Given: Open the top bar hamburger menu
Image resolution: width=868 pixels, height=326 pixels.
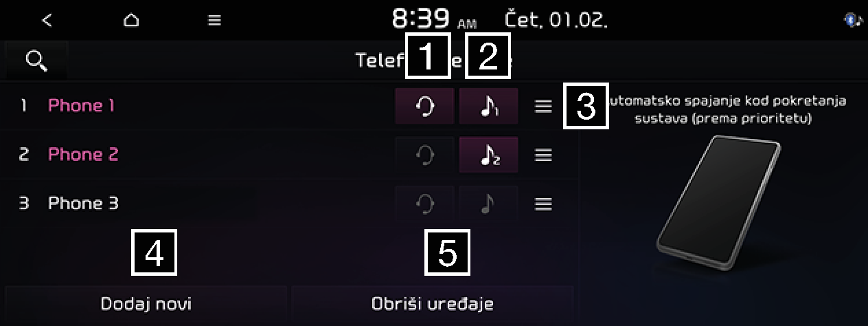Looking at the screenshot, I should coord(214,20).
